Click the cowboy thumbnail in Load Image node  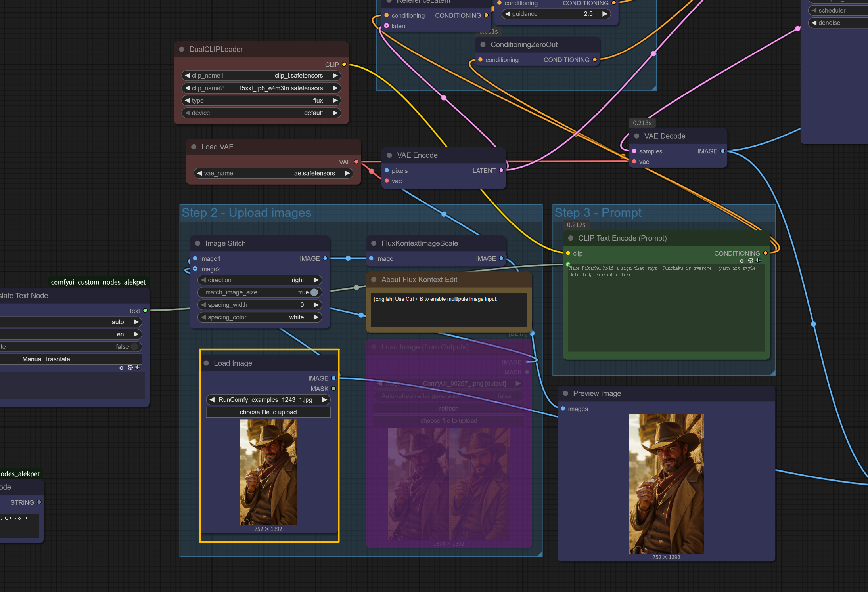pos(268,472)
